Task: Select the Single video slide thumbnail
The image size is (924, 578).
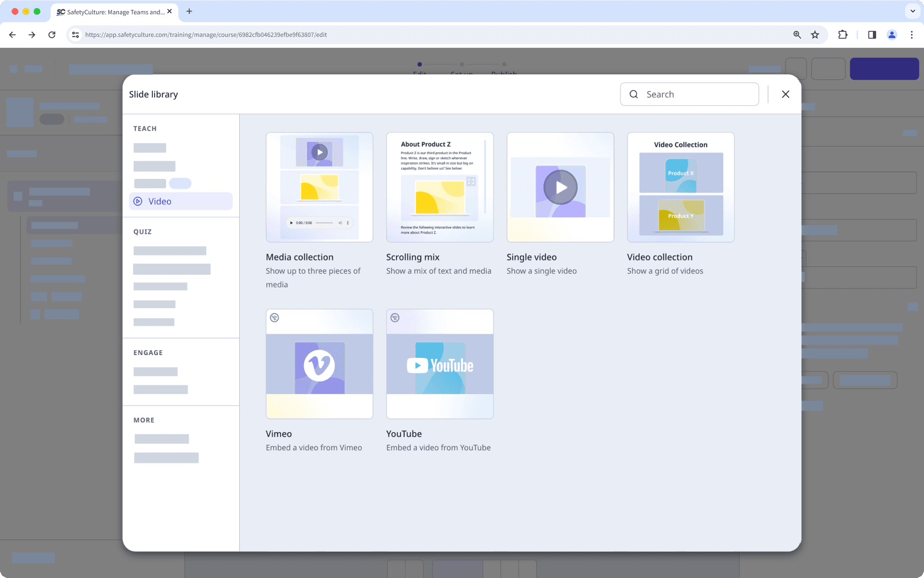Action: pyautogui.click(x=560, y=187)
